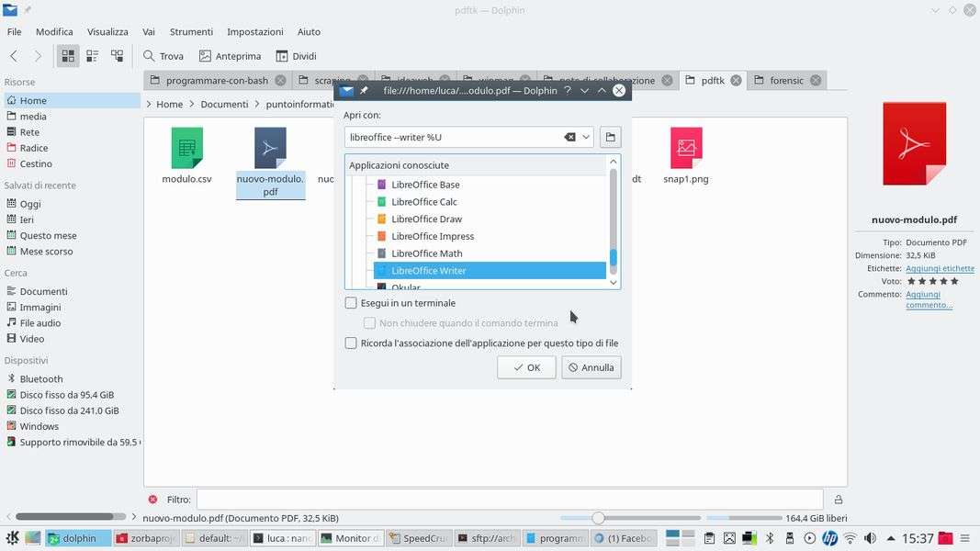The width and height of the screenshot is (980, 551).
Task: Open dialog help question mark icon
Action: (x=567, y=91)
